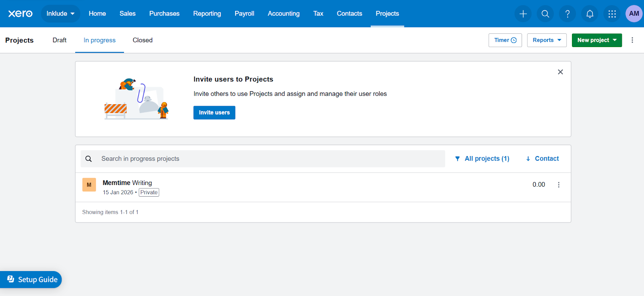
Task: Expand the New project dropdown
Action: (597, 40)
